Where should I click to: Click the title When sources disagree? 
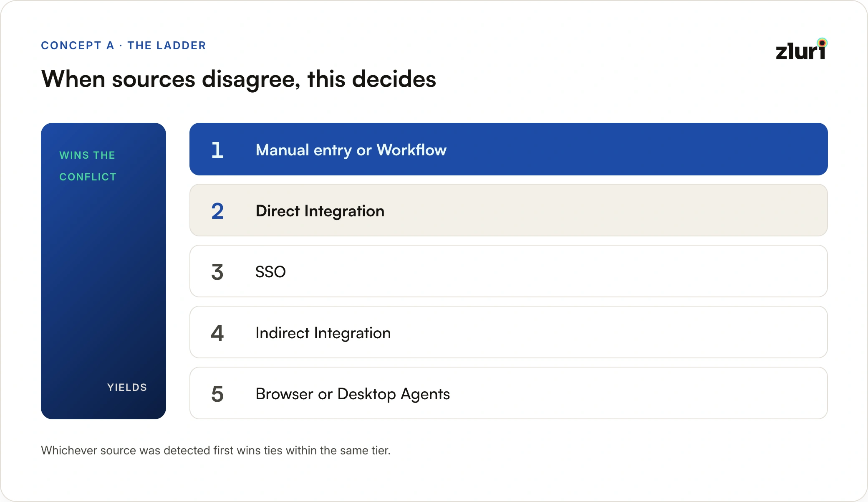239,79
